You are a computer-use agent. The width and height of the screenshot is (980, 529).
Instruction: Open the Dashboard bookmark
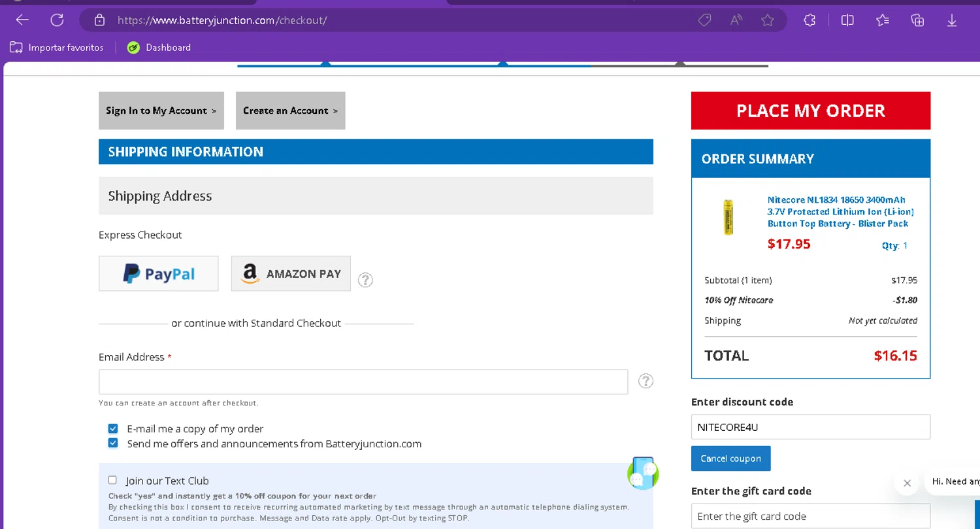click(x=159, y=48)
